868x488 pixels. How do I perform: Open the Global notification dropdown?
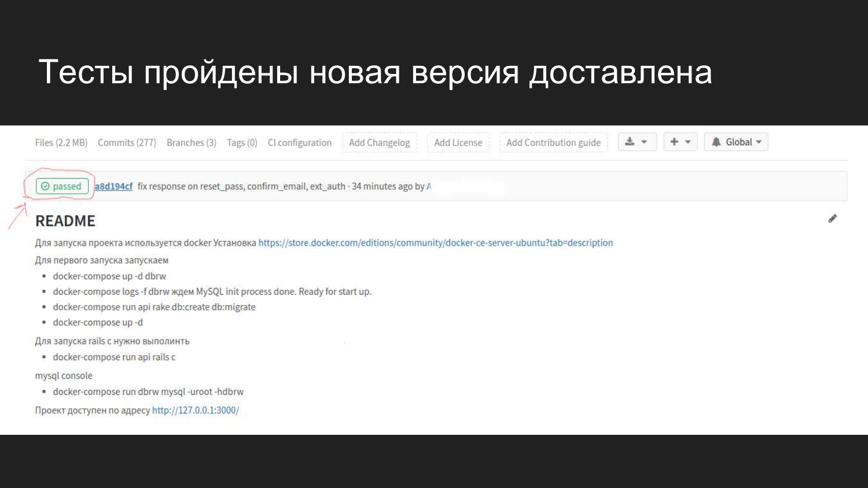click(x=736, y=142)
